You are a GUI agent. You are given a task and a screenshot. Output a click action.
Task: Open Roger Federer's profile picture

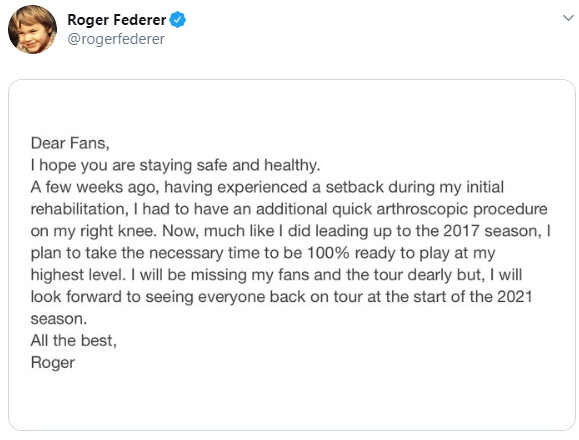tap(32, 30)
